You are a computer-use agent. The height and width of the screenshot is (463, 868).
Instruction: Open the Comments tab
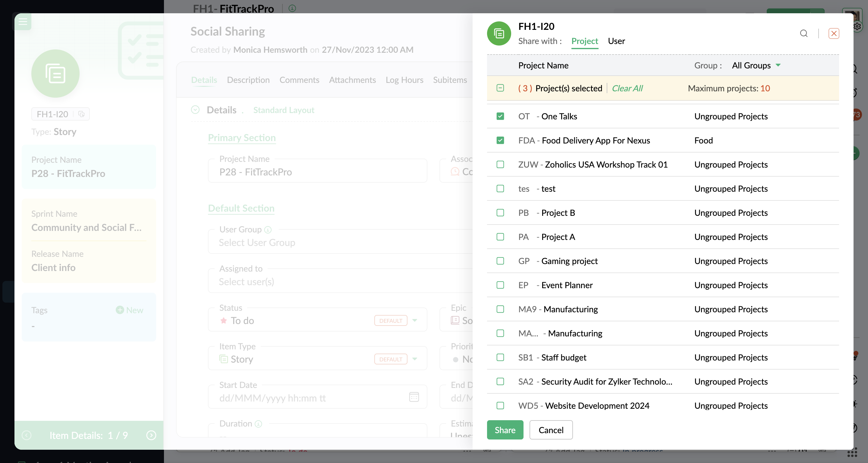point(299,80)
